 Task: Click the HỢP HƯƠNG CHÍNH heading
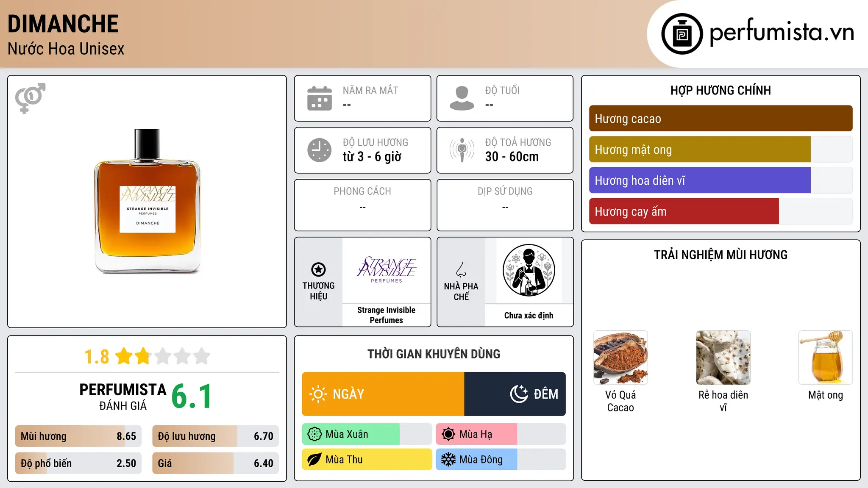pos(721,90)
